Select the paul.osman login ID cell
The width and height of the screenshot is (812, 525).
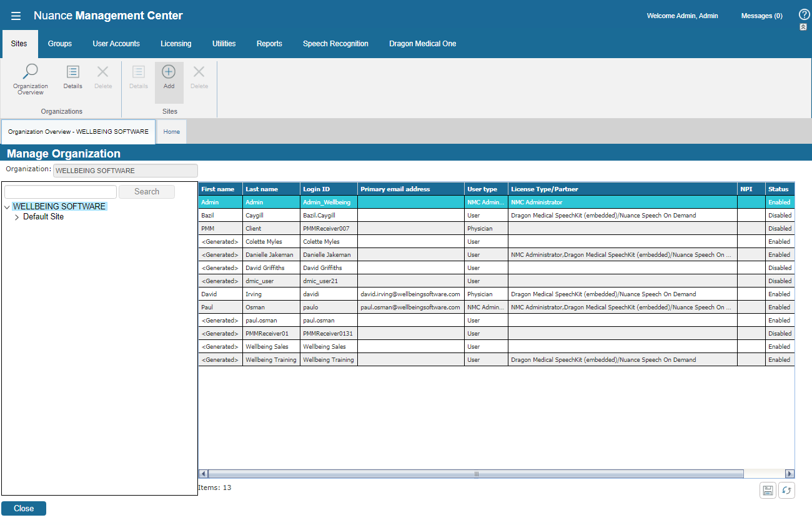(329, 320)
